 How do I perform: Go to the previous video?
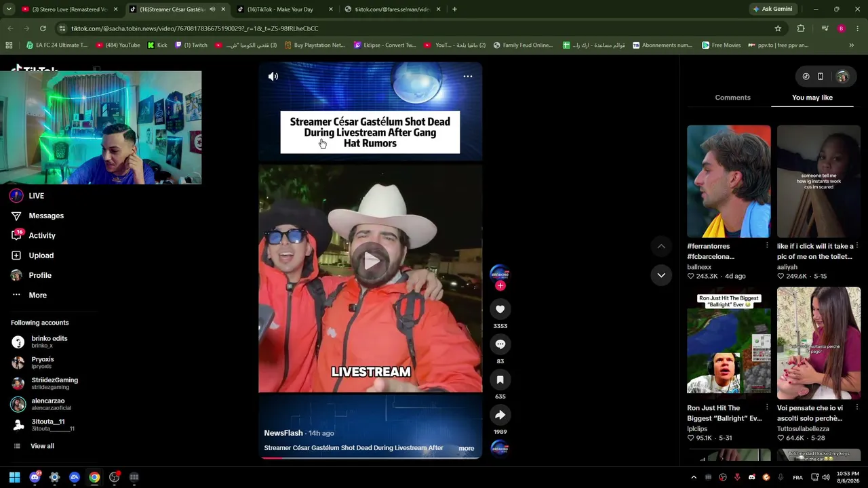[661, 246]
